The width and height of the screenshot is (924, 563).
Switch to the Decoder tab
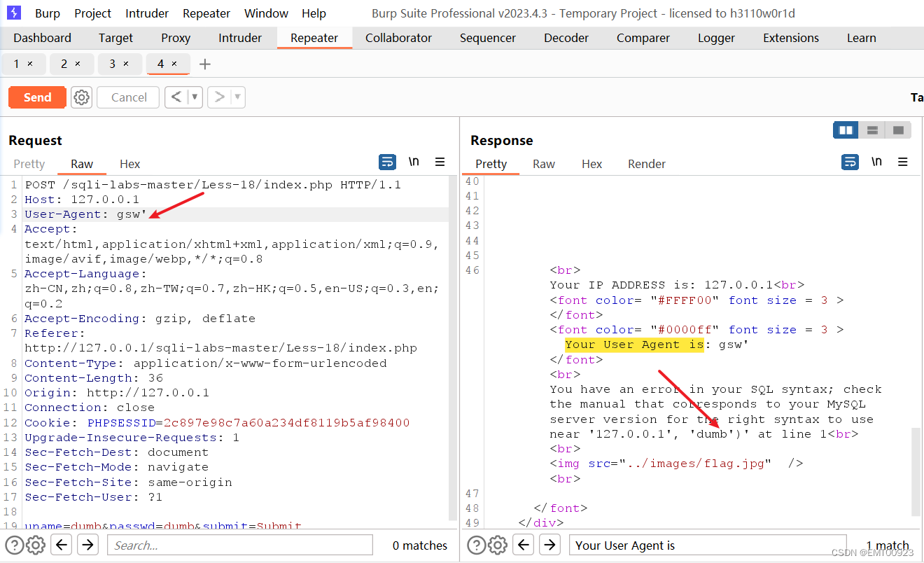[x=566, y=38]
